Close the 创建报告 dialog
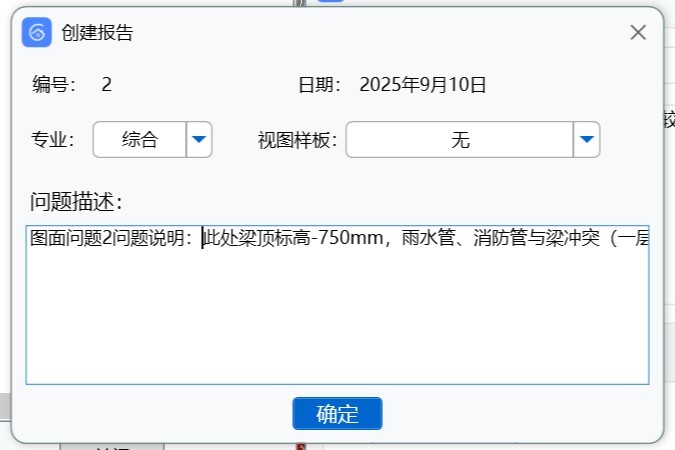This screenshot has height=450, width=675. click(638, 32)
